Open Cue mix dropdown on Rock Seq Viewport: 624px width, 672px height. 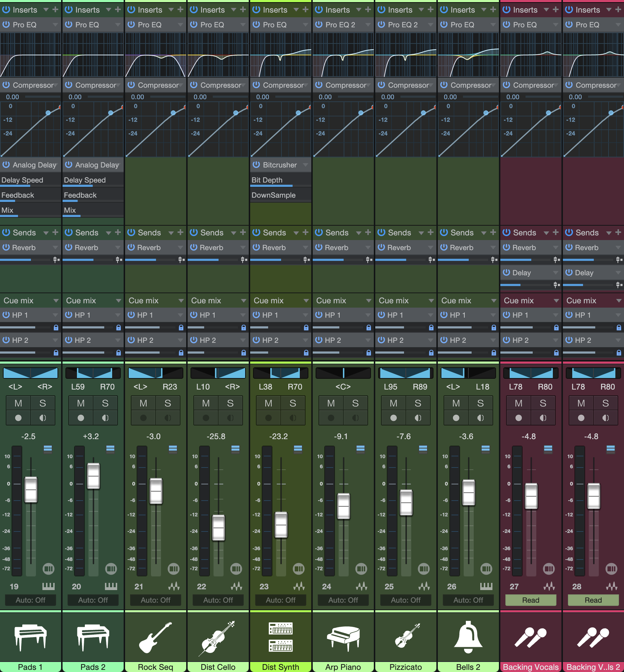click(181, 301)
